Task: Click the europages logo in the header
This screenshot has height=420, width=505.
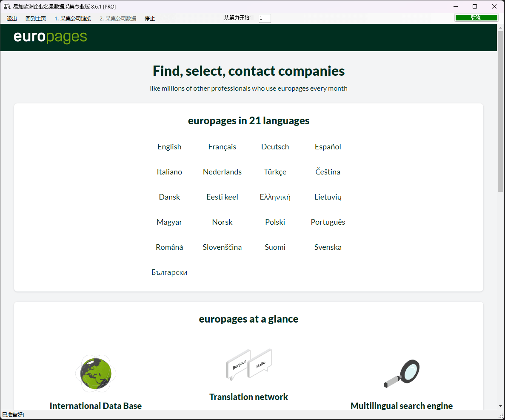Action: coord(50,37)
